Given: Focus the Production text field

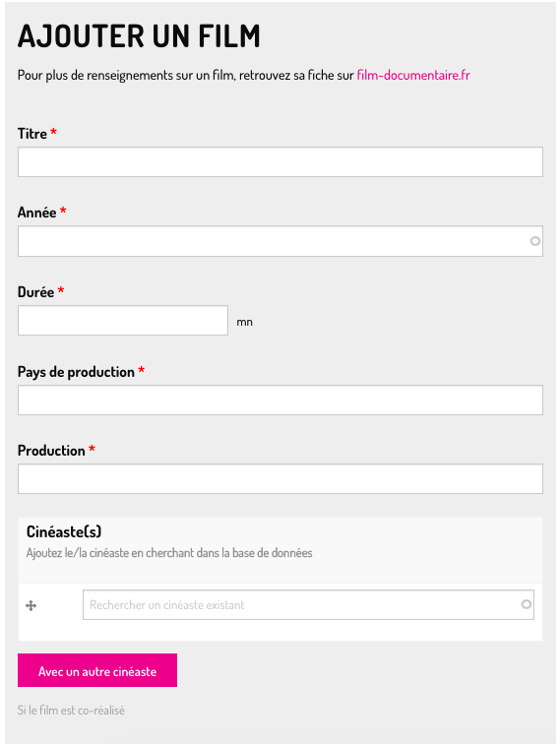Looking at the screenshot, I should tap(280, 478).
